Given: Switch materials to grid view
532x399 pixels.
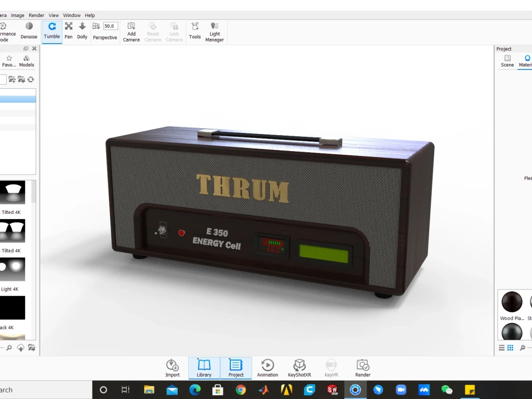Looking at the screenshot, I should (x=510, y=348).
